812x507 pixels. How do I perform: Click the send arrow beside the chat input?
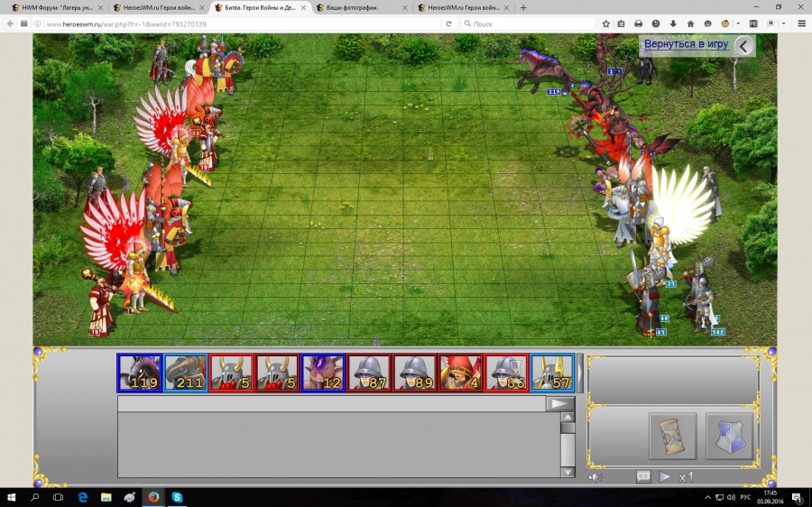(x=559, y=403)
